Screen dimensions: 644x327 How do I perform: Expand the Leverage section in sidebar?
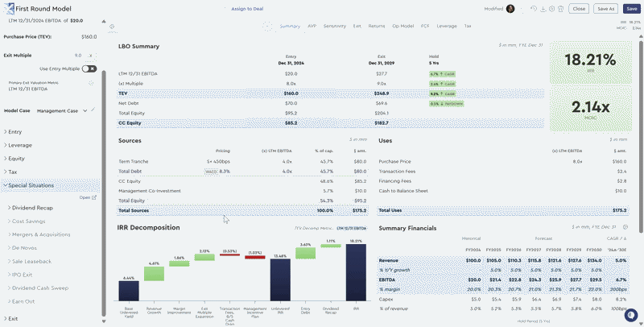18,145
